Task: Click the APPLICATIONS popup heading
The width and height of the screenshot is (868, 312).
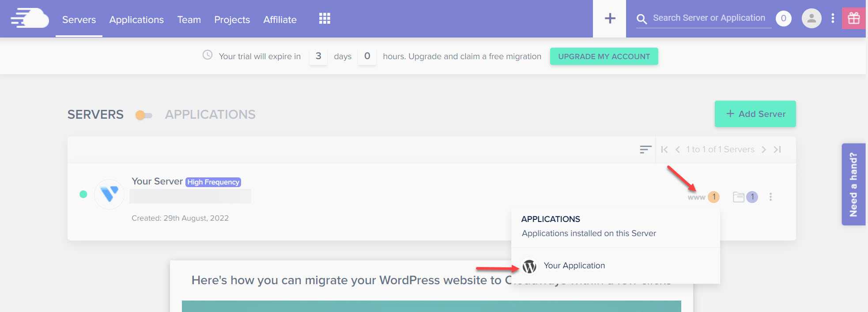Action: [551, 219]
